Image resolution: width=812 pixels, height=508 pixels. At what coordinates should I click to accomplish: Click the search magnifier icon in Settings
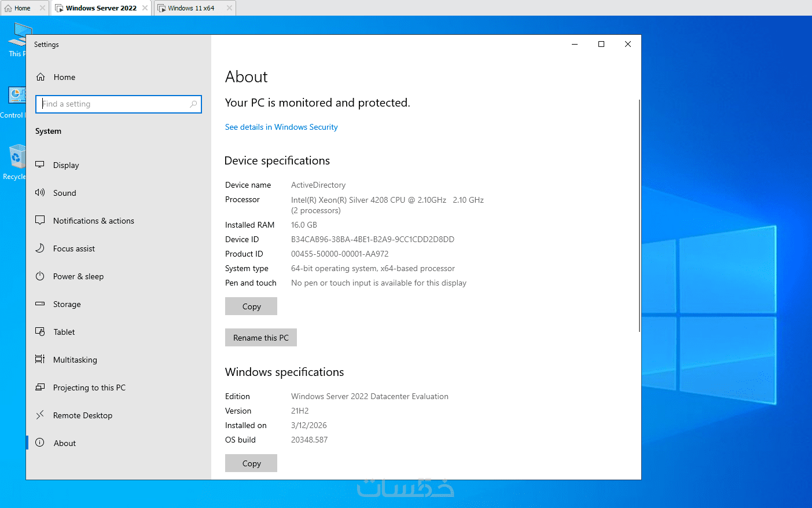(x=193, y=104)
